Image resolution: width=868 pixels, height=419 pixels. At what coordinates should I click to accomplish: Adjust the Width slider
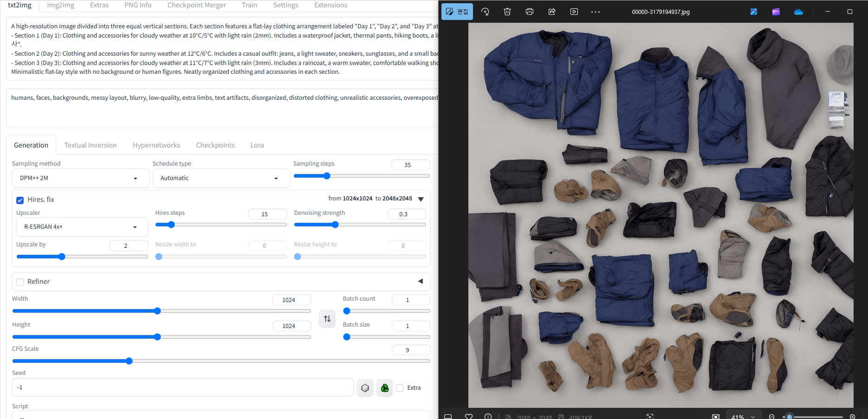coord(162,311)
